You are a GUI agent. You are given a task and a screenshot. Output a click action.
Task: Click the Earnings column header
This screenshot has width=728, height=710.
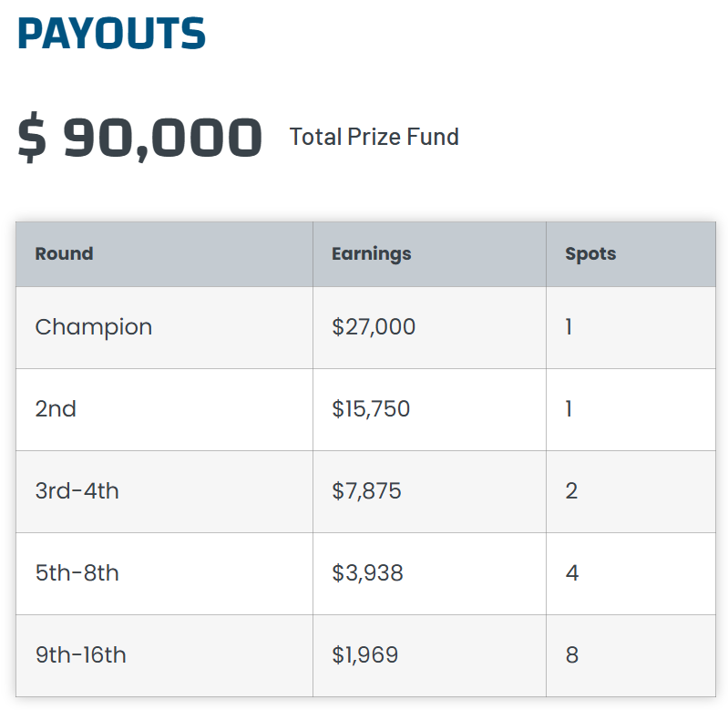(371, 253)
